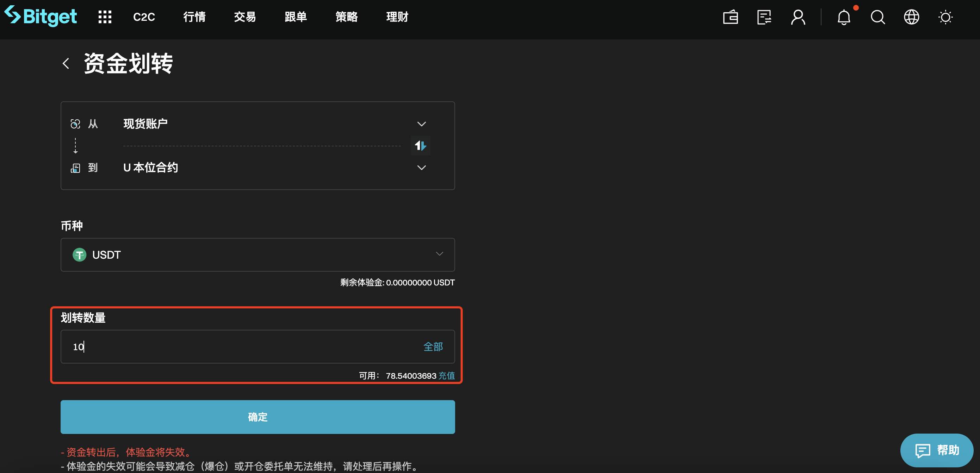
Task: Open the C2C menu
Action: (144, 17)
